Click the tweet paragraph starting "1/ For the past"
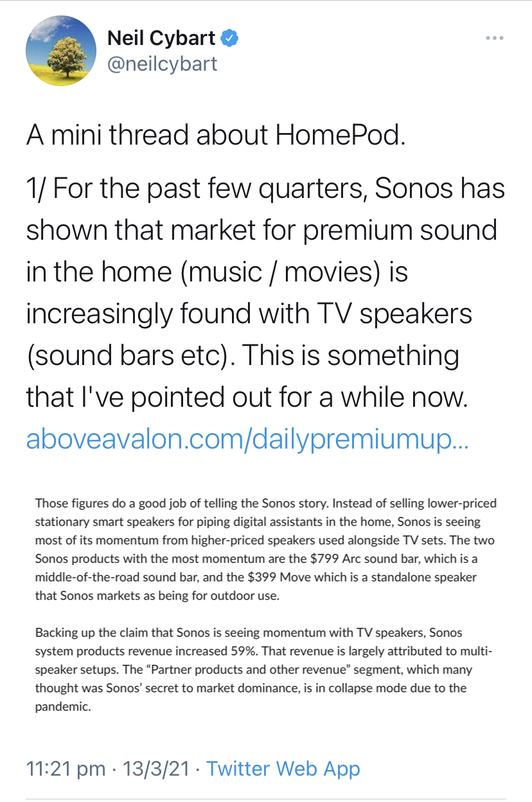The width and height of the screenshot is (532, 802). coord(265,292)
